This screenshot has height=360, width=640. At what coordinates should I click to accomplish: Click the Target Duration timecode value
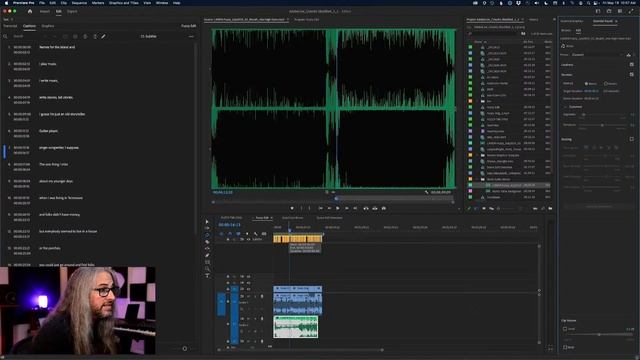pyautogui.click(x=591, y=91)
